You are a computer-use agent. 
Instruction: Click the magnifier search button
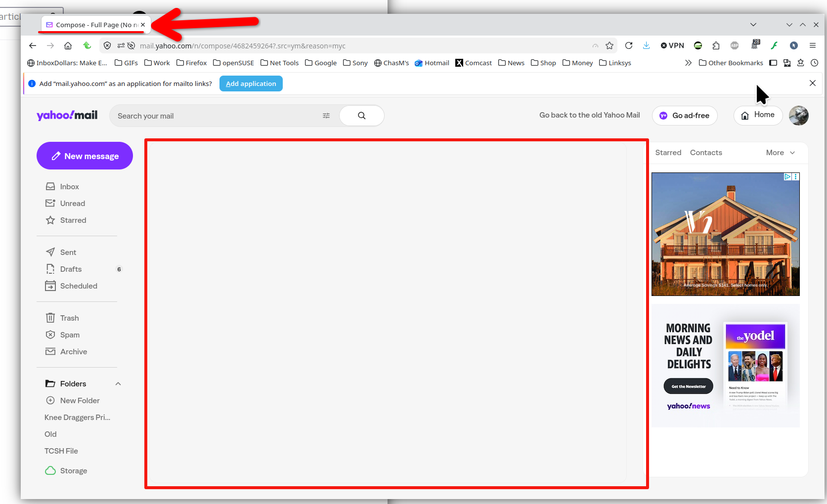362,116
